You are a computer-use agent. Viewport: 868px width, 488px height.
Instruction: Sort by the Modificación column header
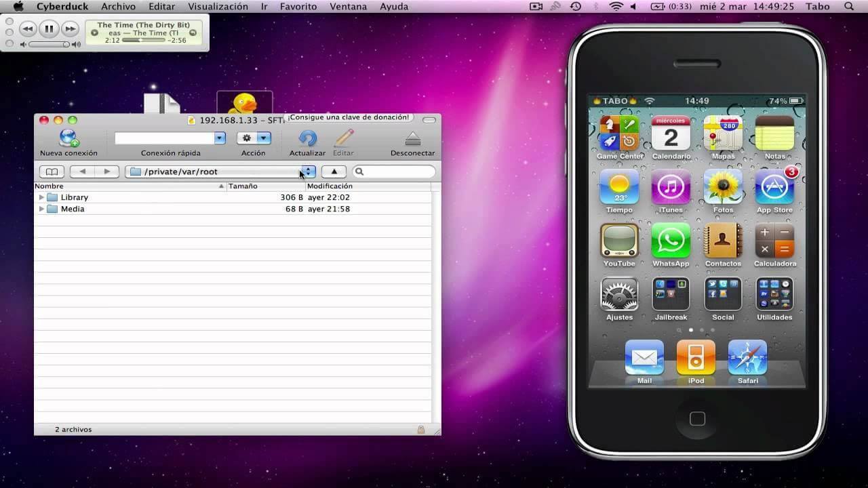pyautogui.click(x=368, y=186)
